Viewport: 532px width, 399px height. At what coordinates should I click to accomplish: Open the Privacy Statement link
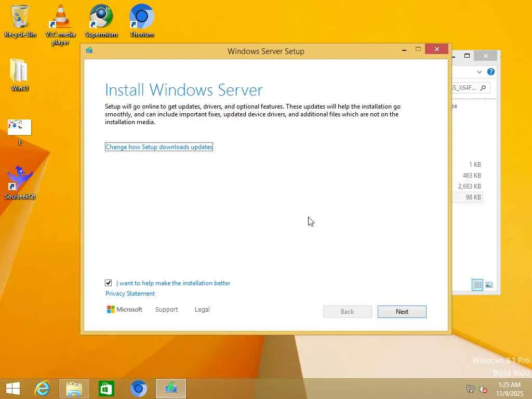click(x=130, y=294)
